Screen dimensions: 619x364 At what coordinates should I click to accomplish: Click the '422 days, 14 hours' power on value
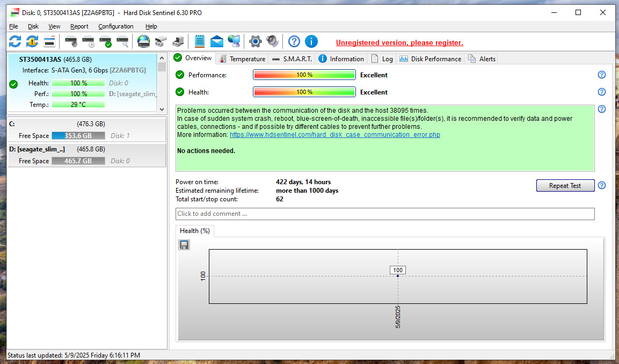(x=303, y=182)
